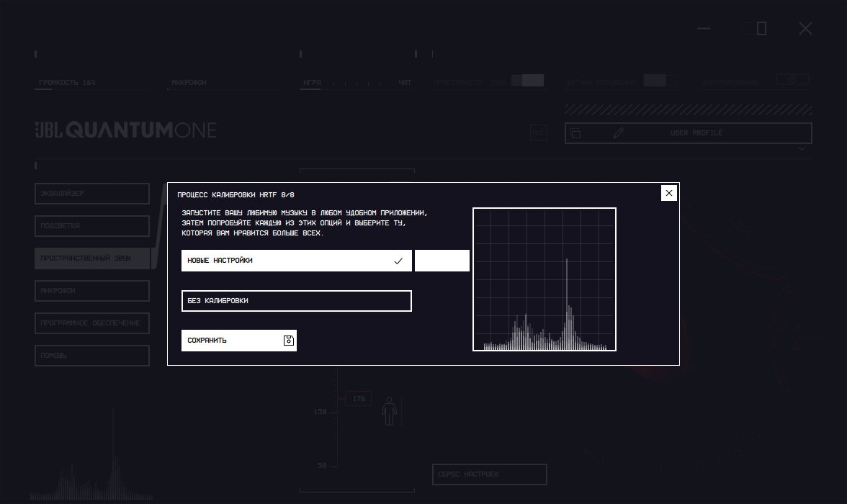The width and height of the screenshot is (847, 504).
Task: Click the spectrum analyzer graph in dialog
Action: 544,279
